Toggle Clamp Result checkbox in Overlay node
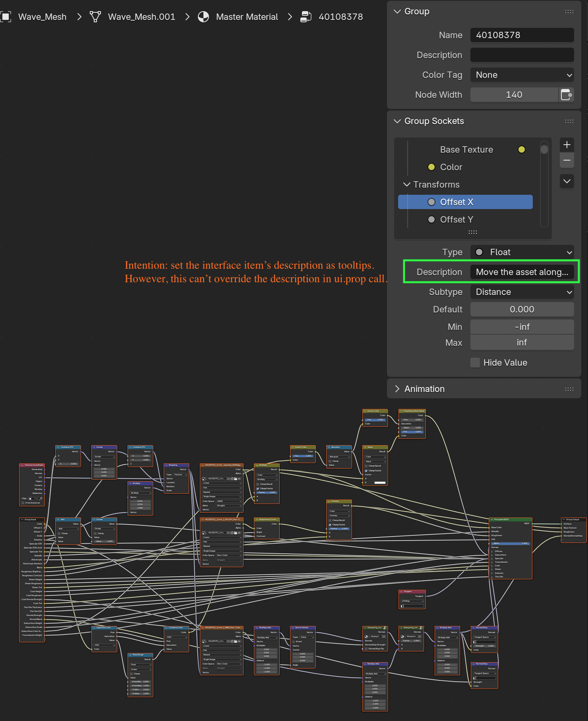 pyautogui.click(x=330, y=520)
